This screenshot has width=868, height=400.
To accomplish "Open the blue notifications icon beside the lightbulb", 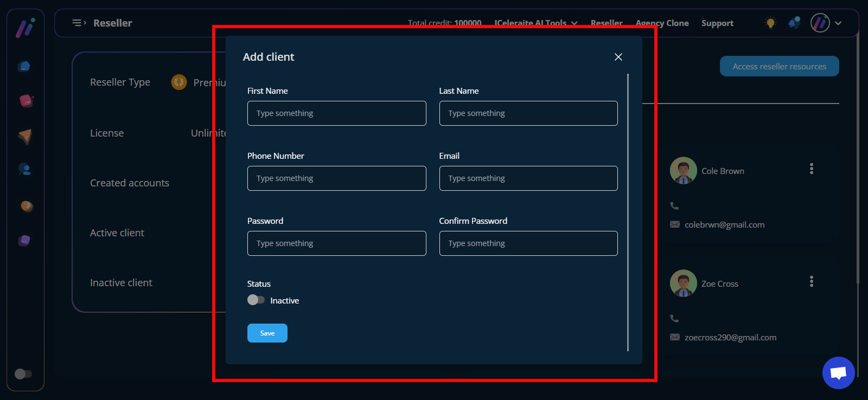I will (794, 23).
